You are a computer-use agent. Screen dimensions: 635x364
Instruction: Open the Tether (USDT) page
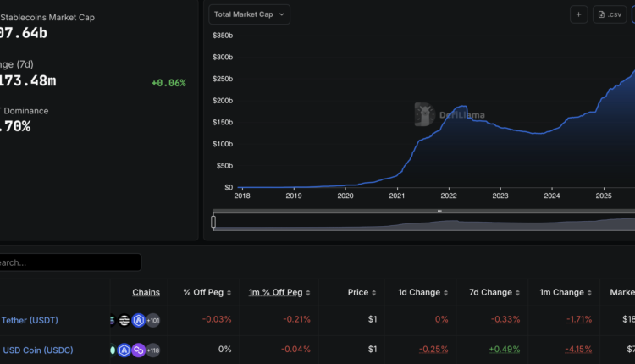coord(30,320)
